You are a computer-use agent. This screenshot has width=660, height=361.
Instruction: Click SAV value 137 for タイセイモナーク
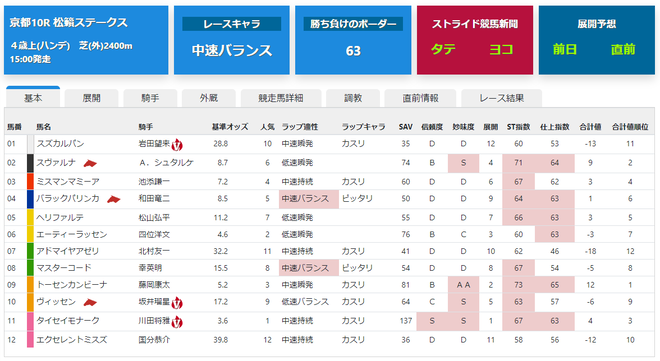pyautogui.click(x=405, y=321)
